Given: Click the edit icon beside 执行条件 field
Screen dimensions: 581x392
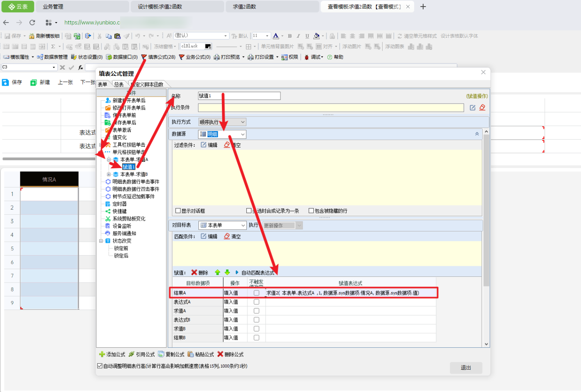Looking at the screenshot, I should pos(472,108).
